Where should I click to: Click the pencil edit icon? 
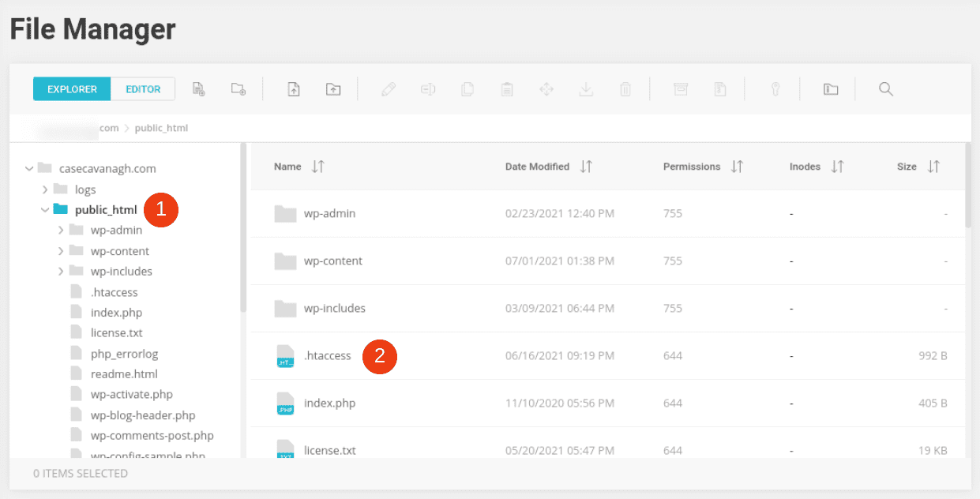388,88
